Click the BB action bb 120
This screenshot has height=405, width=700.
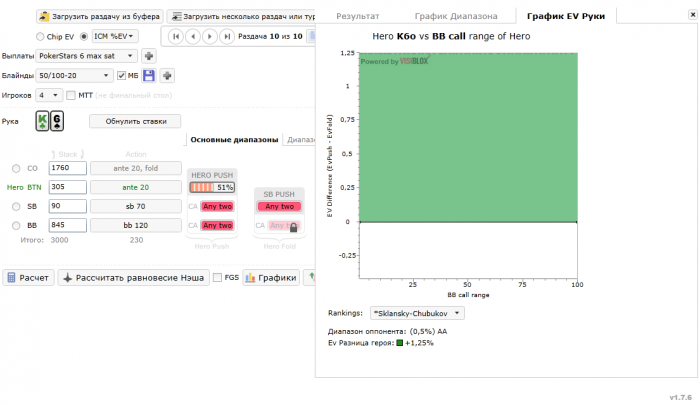136,225
